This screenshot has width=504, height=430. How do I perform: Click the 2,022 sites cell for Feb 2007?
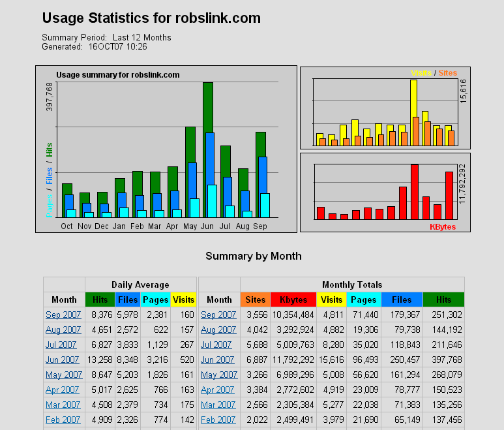click(x=255, y=420)
